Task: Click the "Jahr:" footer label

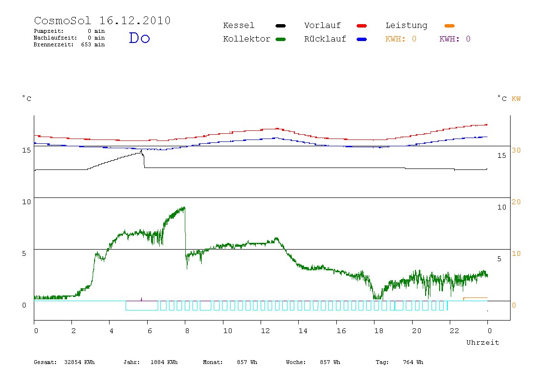Action: click(x=131, y=362)
